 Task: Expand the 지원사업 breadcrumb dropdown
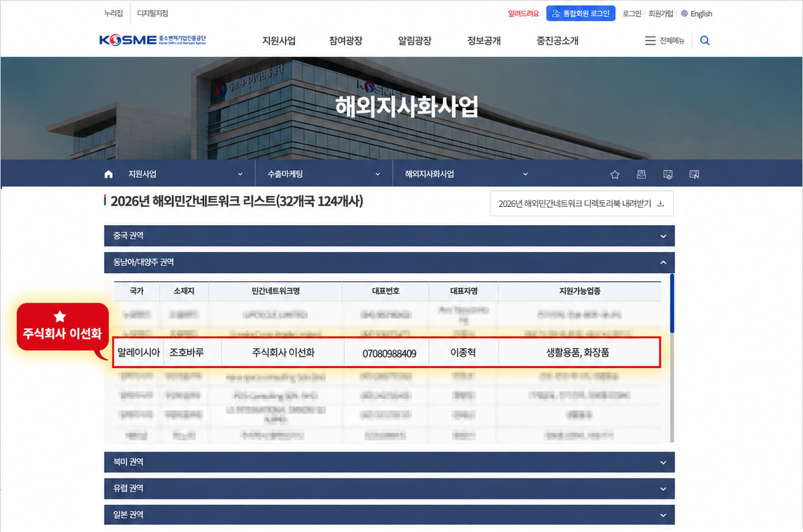click(185, 174)
